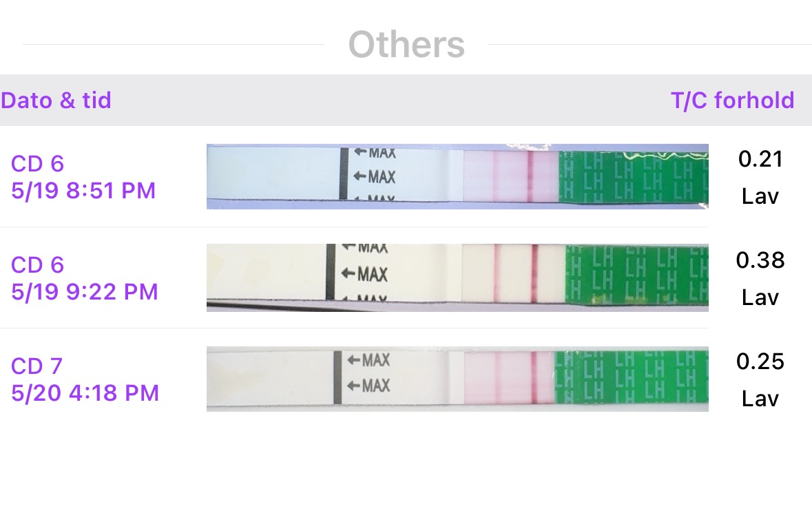Viewport: 812px width, 513px height.
Task: Open the 5/20 4:18 PM timestamp
Action: tap(85, 392)
